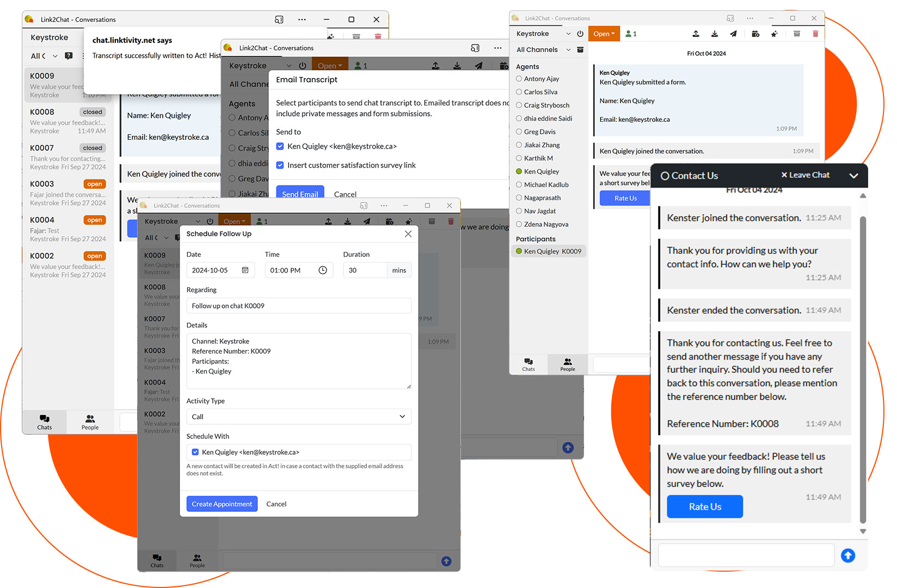Click the cast icon in right window title bar
The width and height of the screenshot is (897, 588).
pyautogui.click(x=730, y=18)
